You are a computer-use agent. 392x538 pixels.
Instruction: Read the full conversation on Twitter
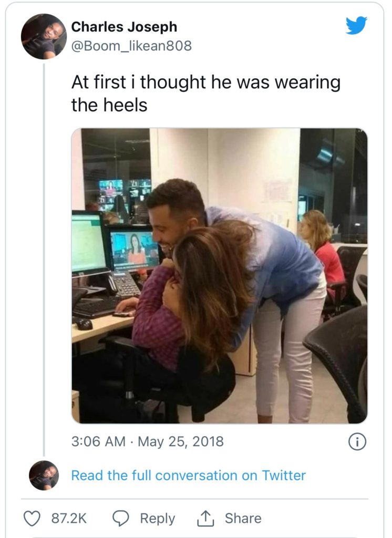point(188,475)
